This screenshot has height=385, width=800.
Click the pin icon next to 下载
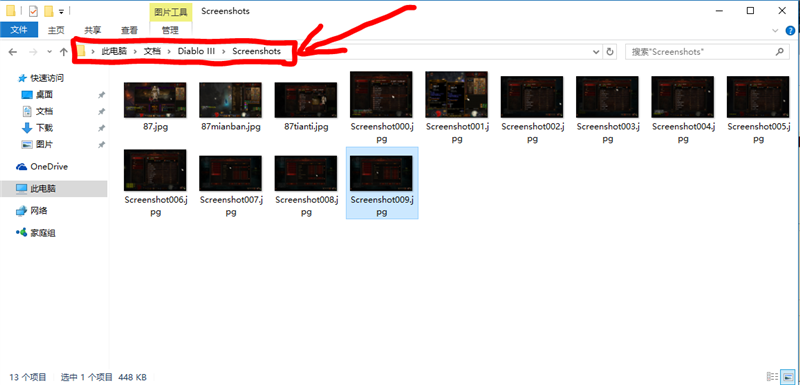click(101, 128)
